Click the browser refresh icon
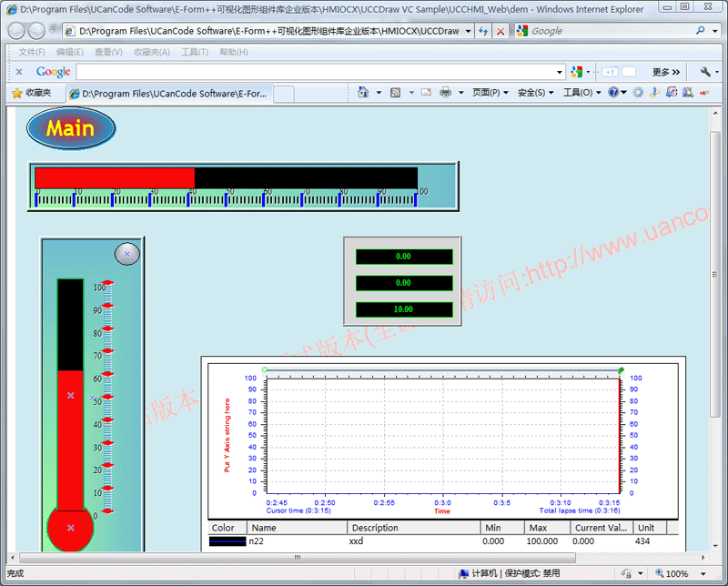The width and height of the screenshot is (728, 586). [x=483, y=31]
